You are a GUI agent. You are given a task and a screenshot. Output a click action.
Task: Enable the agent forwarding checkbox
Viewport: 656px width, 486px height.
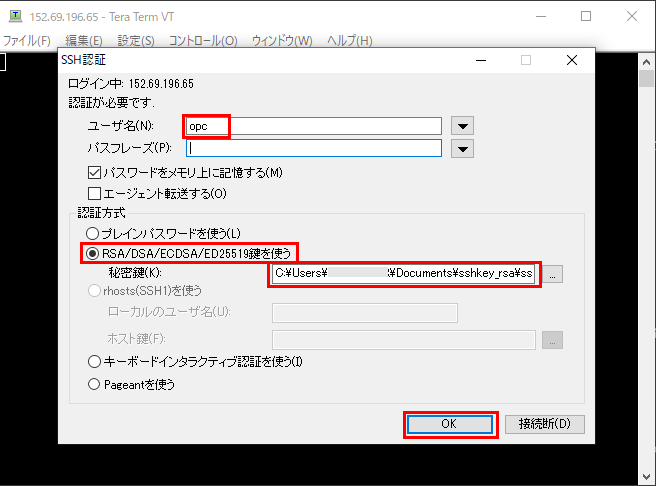pos(96,193)
